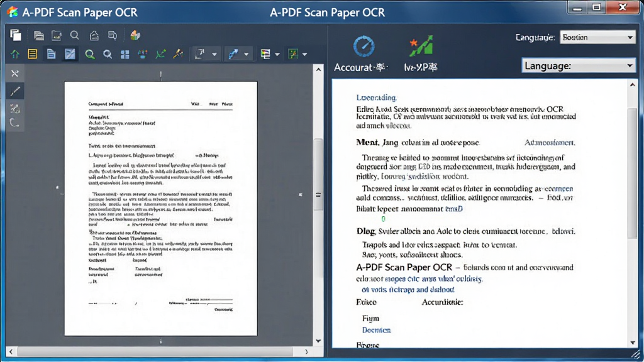Click the highlighted blue image-page icon
The image size is (644, 362).
click(70, 54)
